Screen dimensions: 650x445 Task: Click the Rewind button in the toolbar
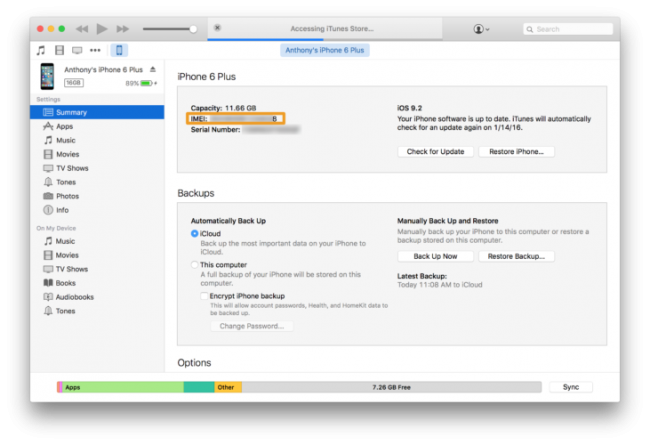[x=84, y=29]
